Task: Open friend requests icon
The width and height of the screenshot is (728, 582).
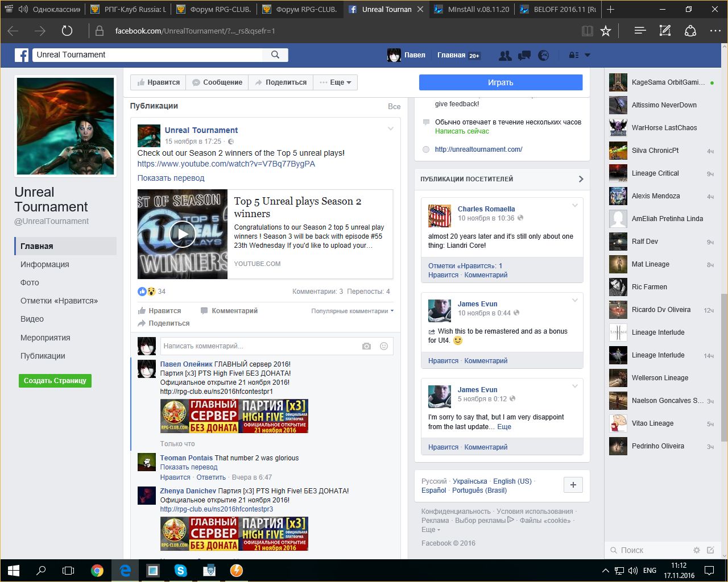Action: 504,55
